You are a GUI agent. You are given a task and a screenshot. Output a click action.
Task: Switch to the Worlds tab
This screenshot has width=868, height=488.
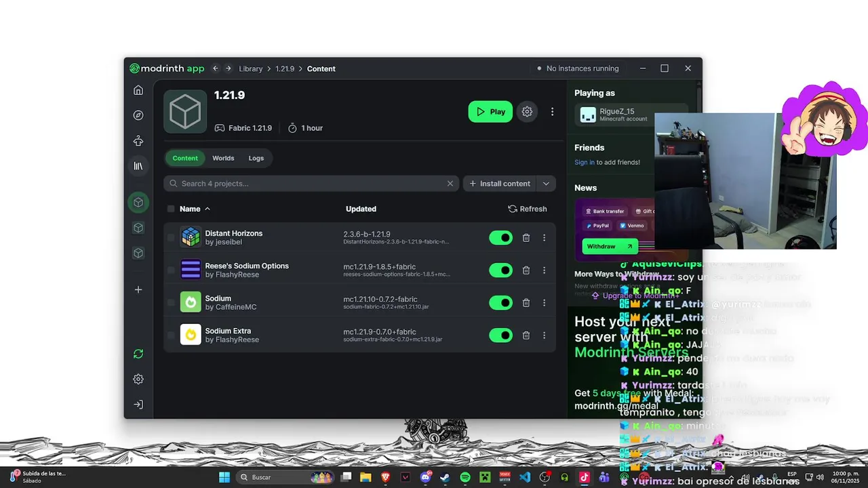pos(223,158)
